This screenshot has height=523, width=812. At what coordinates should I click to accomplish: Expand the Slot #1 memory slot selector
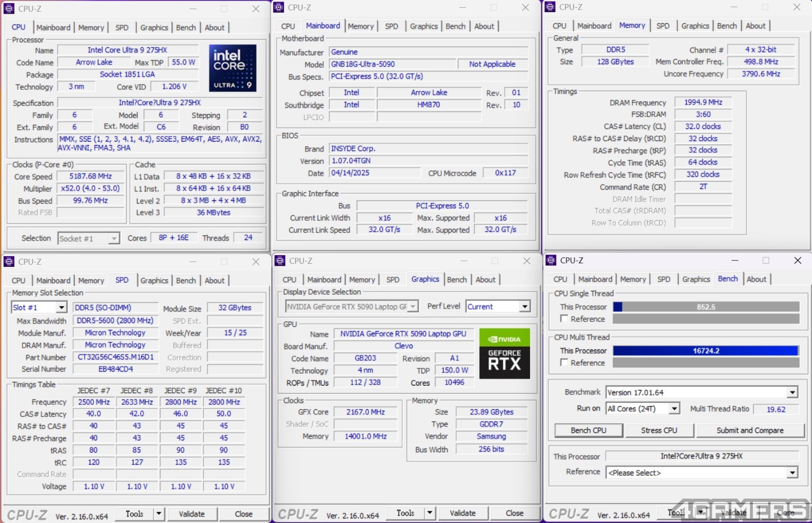(x=61, y=307)
